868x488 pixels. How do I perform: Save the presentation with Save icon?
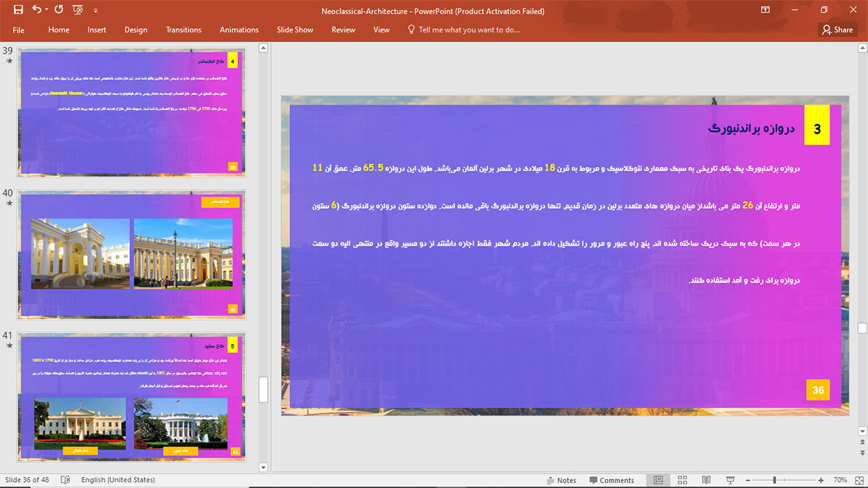[x=18, y=10]
